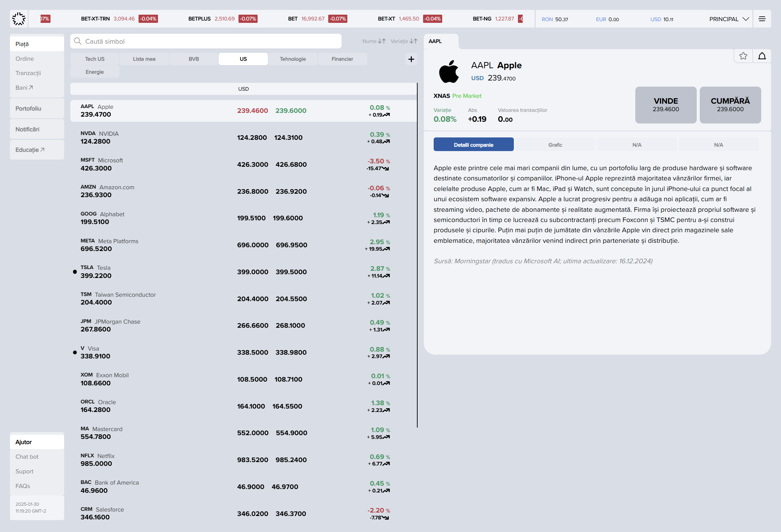The width and height of the screenshot is (781, 532).
Task: Select the GOOG Alphabet row
Action: [243, 218]
